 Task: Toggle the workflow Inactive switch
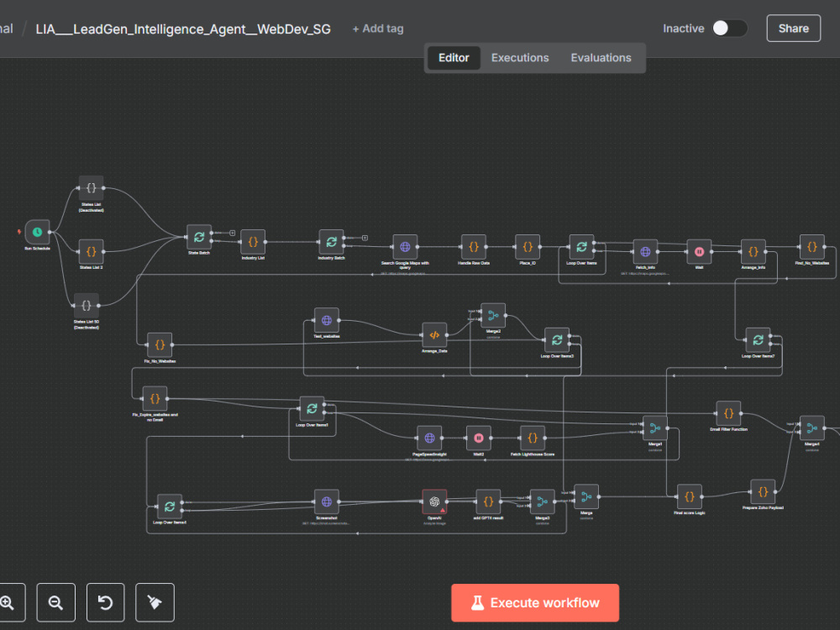730,29
